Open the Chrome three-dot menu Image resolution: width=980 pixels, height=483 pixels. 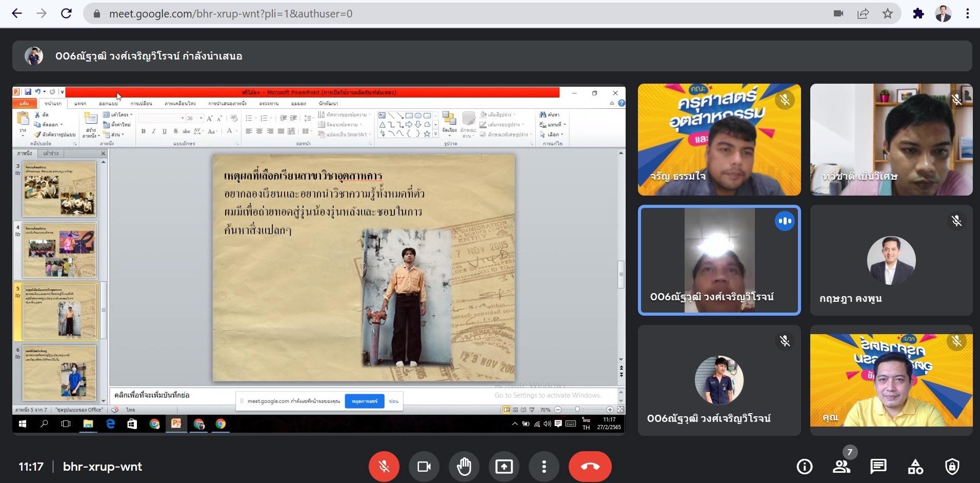pyautogui.click(x=968, y=13)
